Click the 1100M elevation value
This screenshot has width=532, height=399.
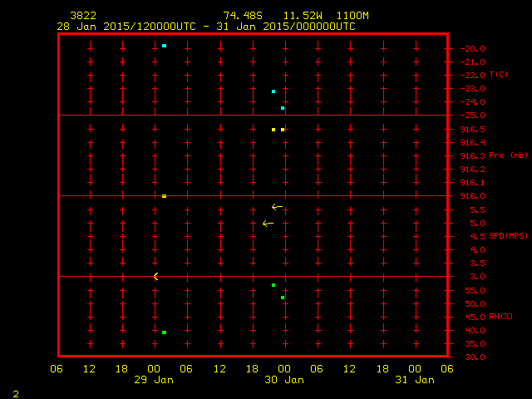(x=352, y=16)
